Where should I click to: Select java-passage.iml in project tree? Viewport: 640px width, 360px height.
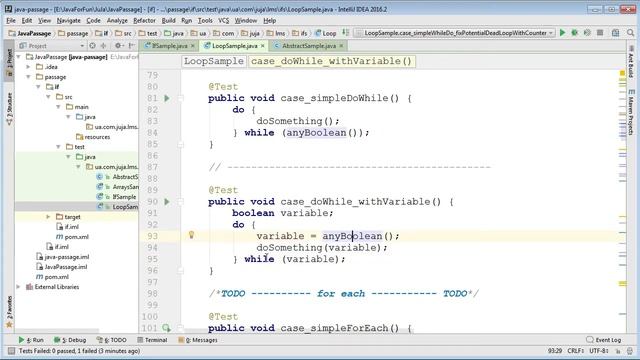coord(62,257)
